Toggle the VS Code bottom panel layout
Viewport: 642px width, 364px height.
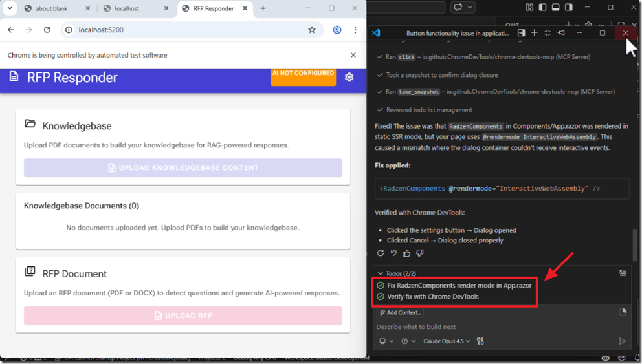tap(555, 7)
